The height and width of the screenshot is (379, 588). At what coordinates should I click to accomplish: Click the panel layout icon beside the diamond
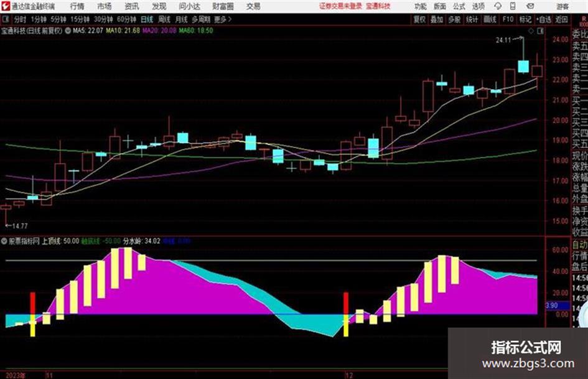tap(540, 31)
